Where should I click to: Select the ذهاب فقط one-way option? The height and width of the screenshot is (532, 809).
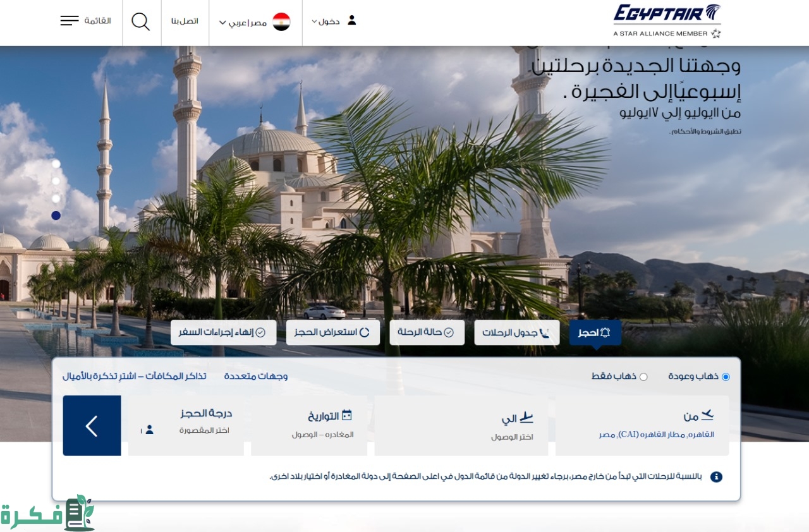click(643, 377)
